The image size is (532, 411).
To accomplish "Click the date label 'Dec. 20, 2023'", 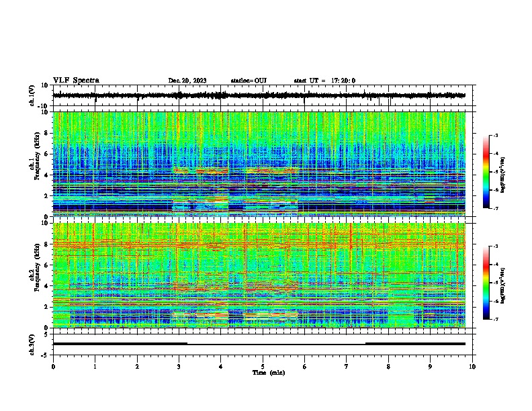I will click(x=187, y=81).
